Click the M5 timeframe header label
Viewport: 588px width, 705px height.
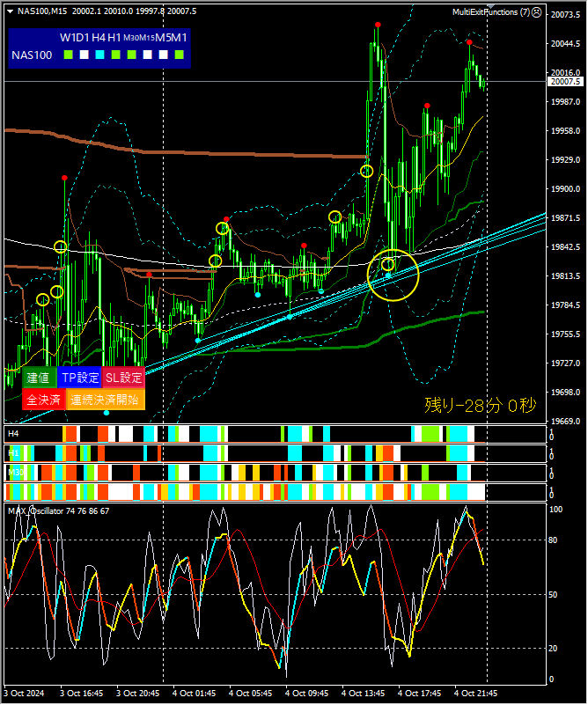[x=163, y=38]
